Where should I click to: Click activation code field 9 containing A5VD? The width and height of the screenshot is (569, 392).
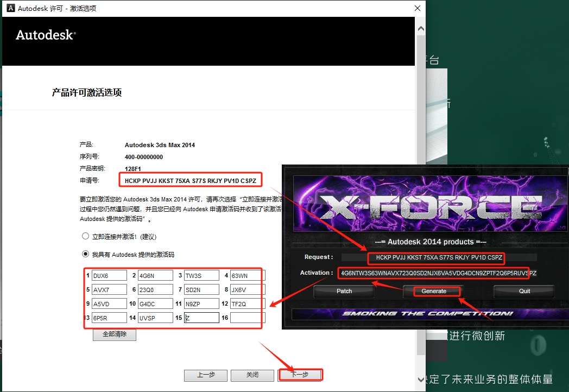click(109, 304)
